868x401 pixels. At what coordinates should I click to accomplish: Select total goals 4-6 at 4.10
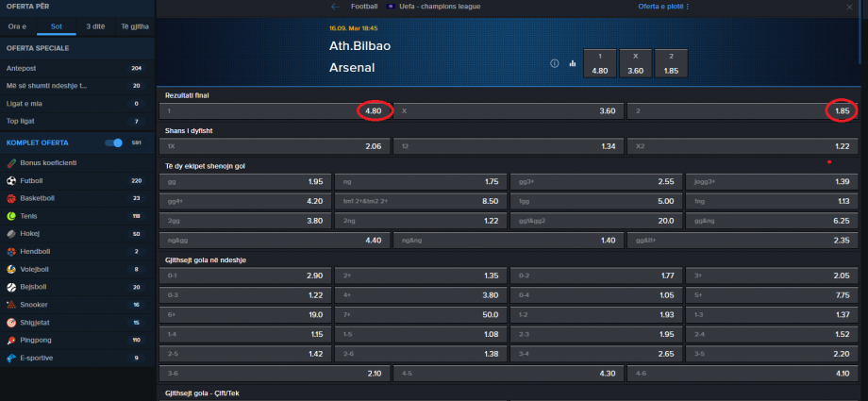click(743, 374)
